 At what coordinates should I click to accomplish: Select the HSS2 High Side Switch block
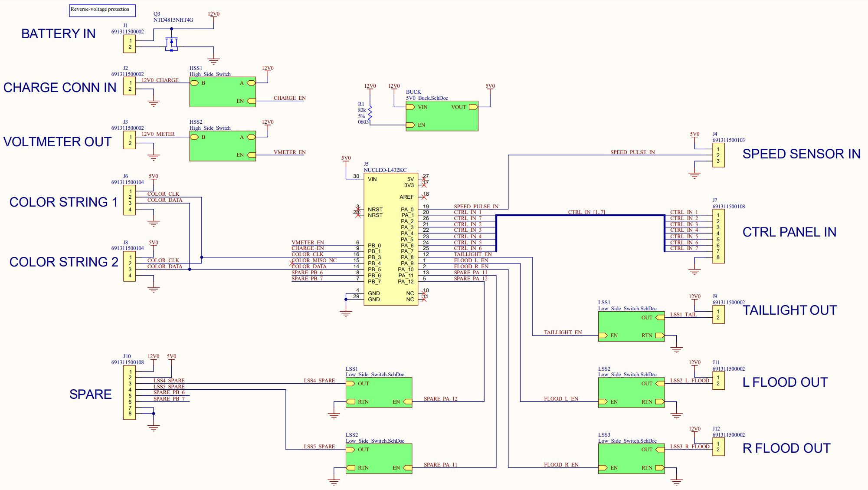click(222, 146)
